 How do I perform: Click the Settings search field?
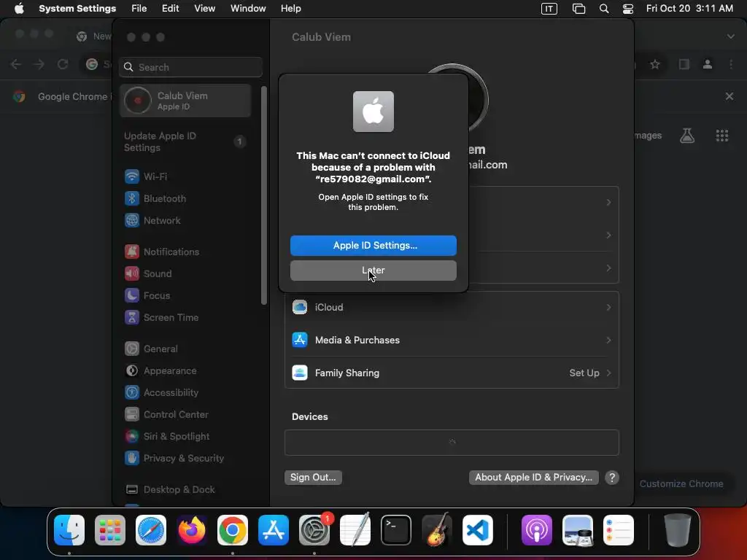pyautogui.click(x=190, y=67)
